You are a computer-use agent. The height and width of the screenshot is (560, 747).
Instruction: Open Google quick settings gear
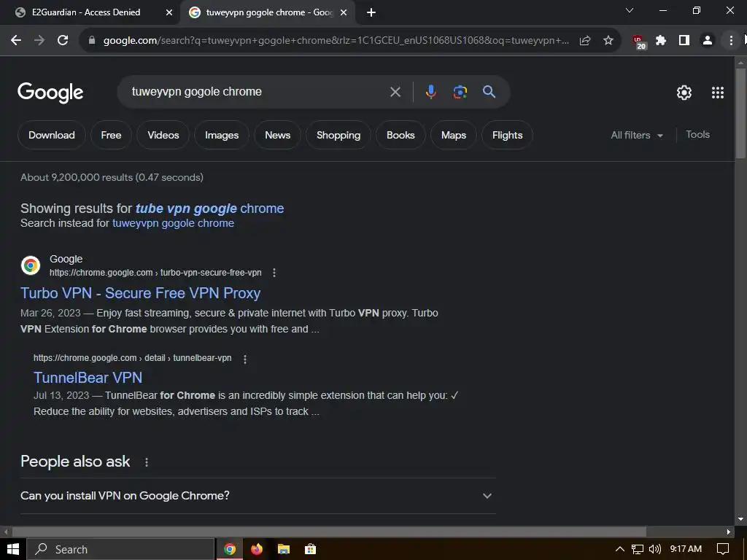pos(684,93)
